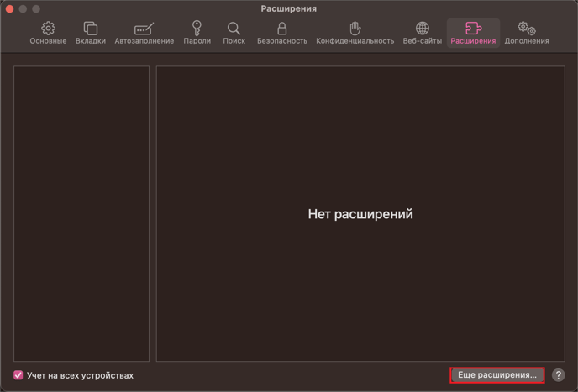Click the Еще расширения button

pos(497,375)
